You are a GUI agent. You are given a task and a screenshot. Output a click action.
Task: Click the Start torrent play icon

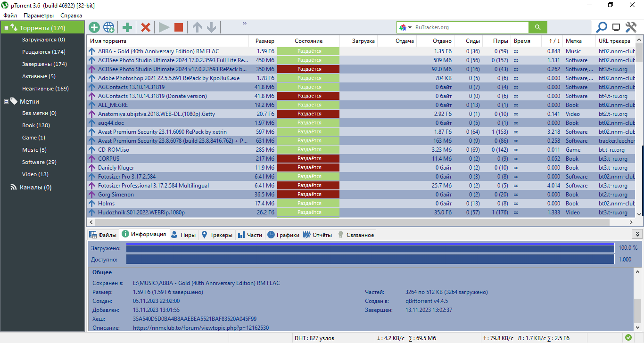coord(164,27)
